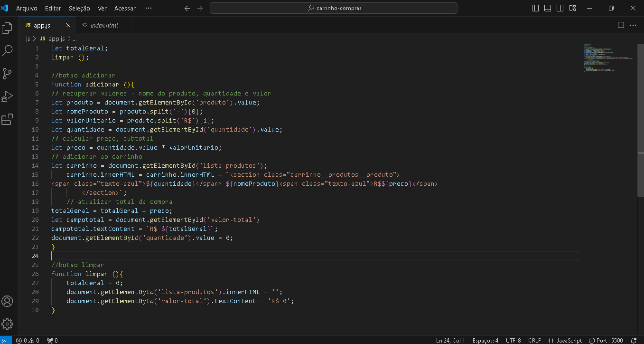Click 'limpar ();' on line 2
Viewport: 644px width, 344px height.
pyautogui.click(x=70, y=57)
